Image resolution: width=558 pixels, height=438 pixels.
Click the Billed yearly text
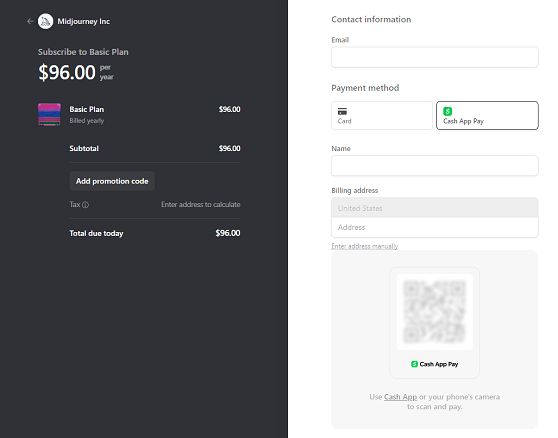click(87, 121)
